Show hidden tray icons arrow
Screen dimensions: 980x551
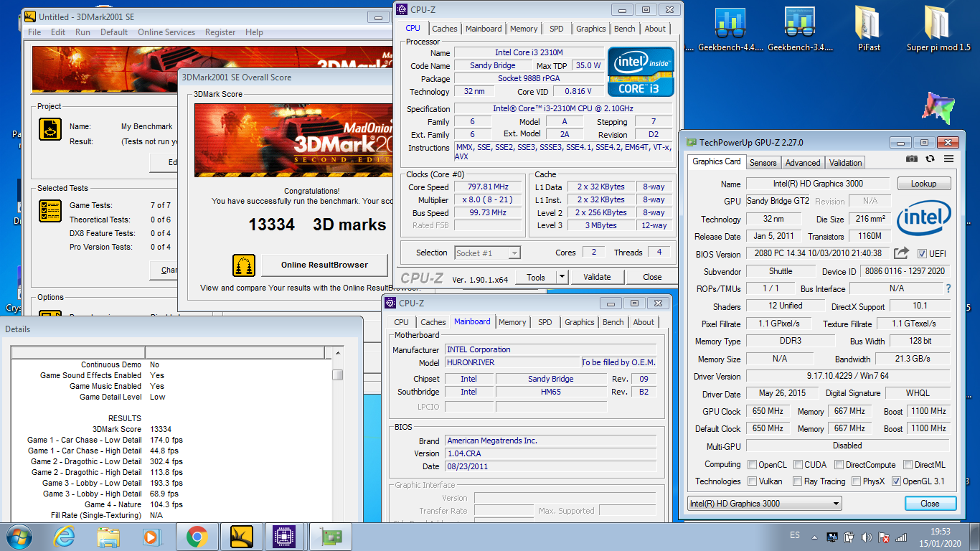[816, 537]
